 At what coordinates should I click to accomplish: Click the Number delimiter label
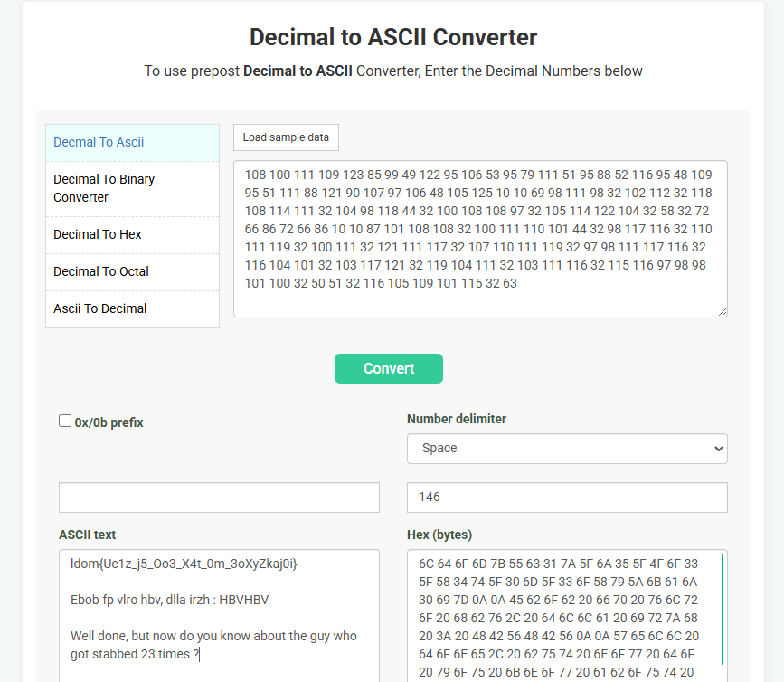coord(457,419)
